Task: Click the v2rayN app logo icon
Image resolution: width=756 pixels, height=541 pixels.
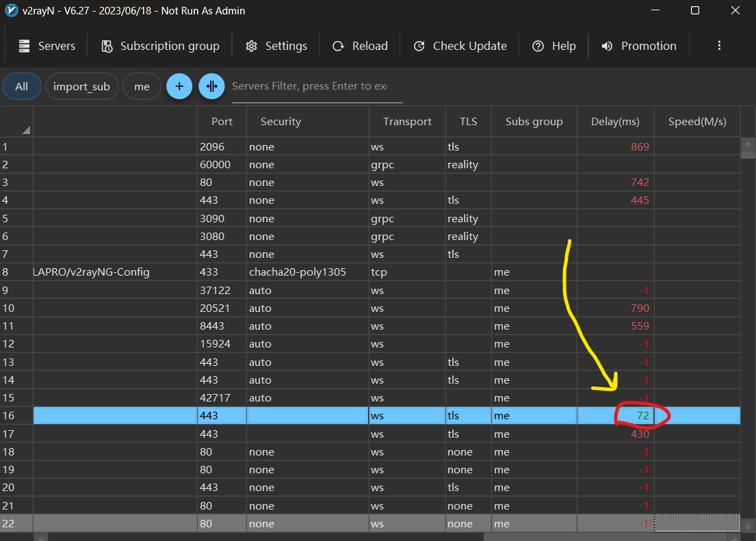Action: point(11,11)
